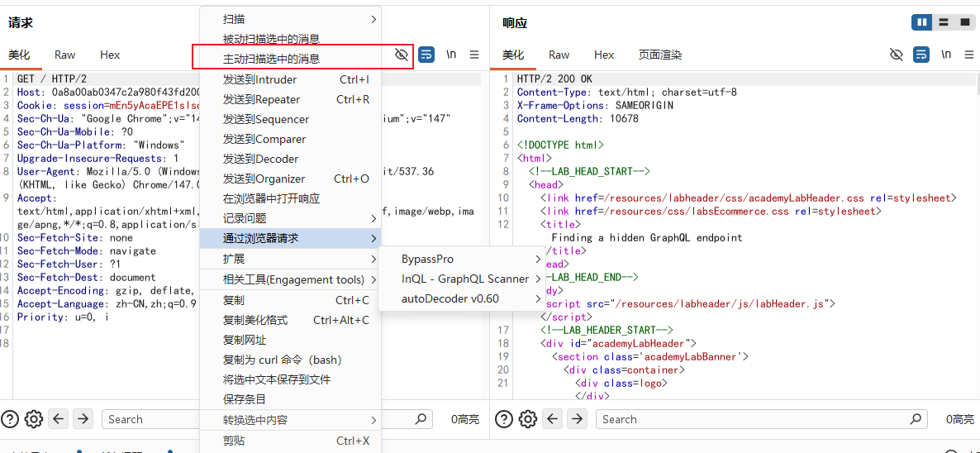The image size is (980, 453).
Task: Go to previous request search match arrow
Action: pyautogui.click(x=59, y=418)
